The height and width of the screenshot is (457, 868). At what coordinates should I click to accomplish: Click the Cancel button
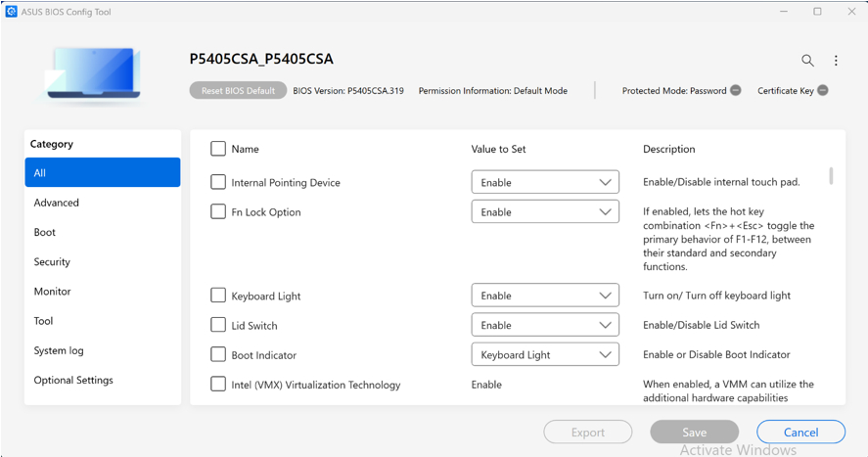(801, 433)
